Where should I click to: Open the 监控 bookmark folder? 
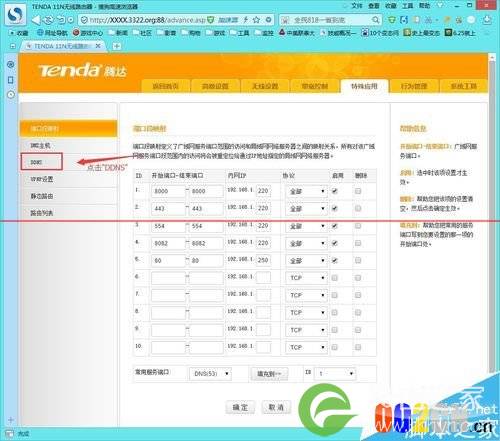[264, 33]
